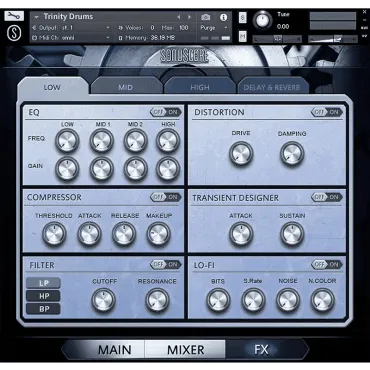Click the EQ MID 1 gain knob
Viewport: 370px width, 370px height.
(102, 169)
